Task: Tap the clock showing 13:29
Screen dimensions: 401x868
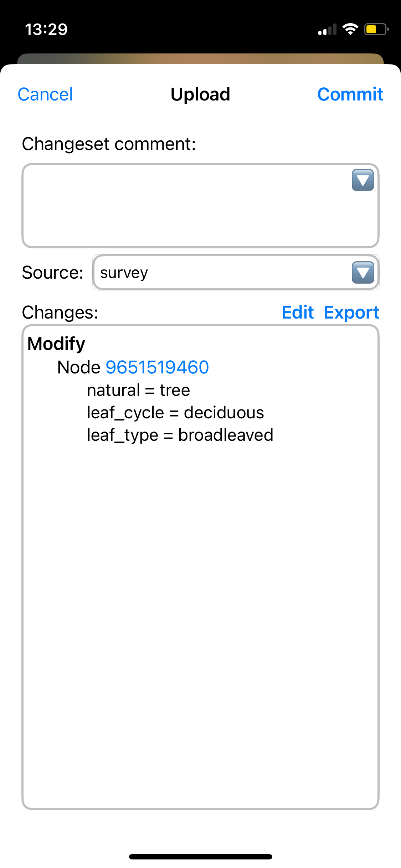Action: pos(46,29)
